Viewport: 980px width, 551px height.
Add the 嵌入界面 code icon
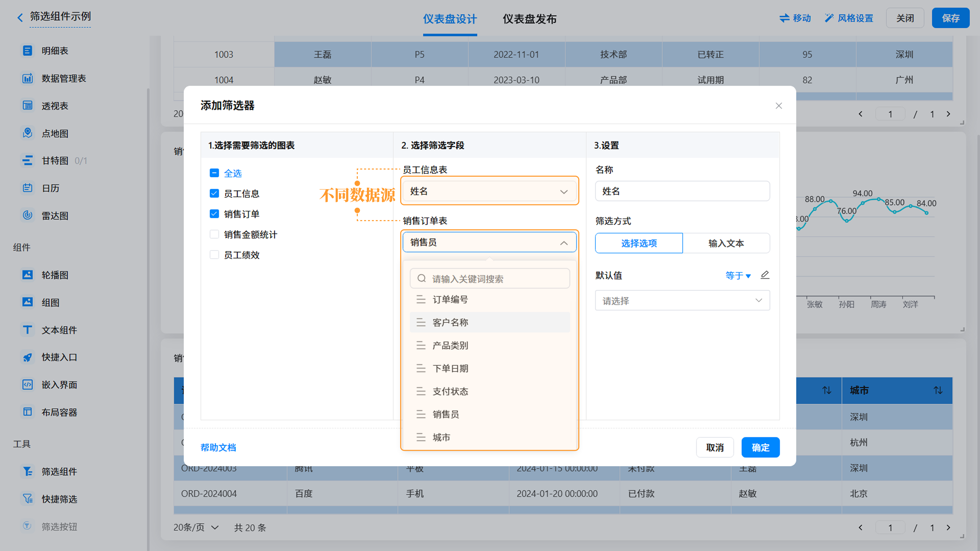(27, 384)
